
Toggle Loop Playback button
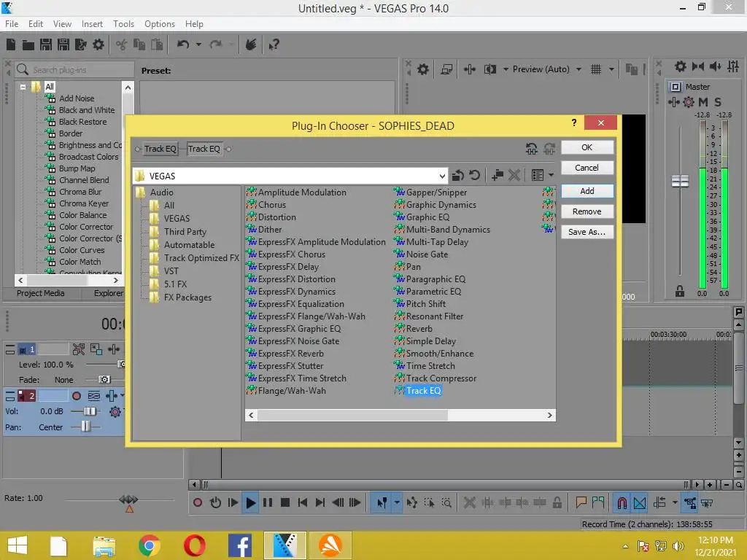(215, 502)
